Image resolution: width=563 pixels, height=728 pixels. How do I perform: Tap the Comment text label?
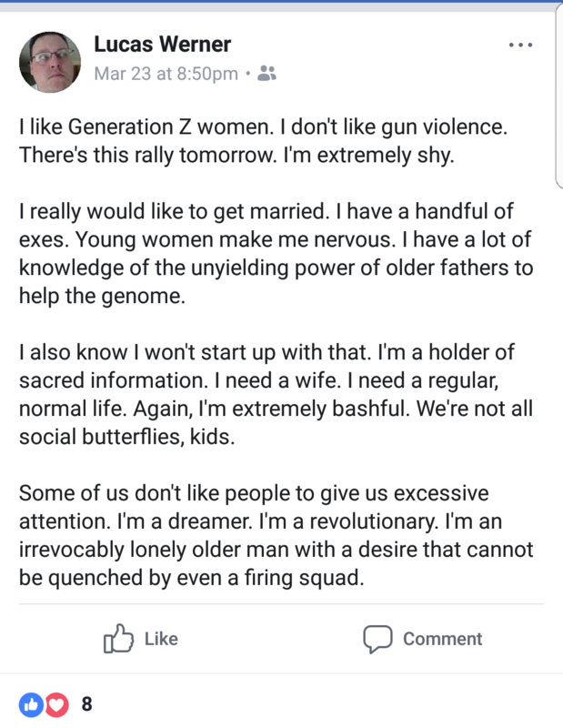click(442, 639)
